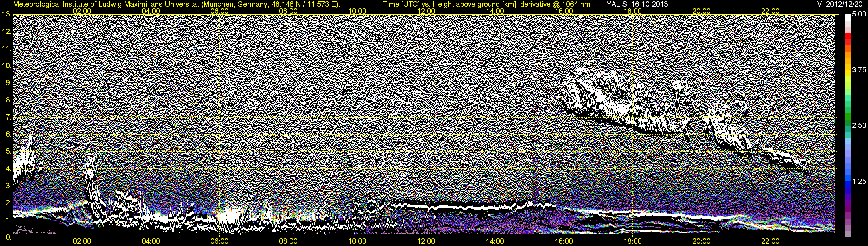868x246 pixels.
Task: Click the 6 km height axis label
Action: (x=8, y=135)
